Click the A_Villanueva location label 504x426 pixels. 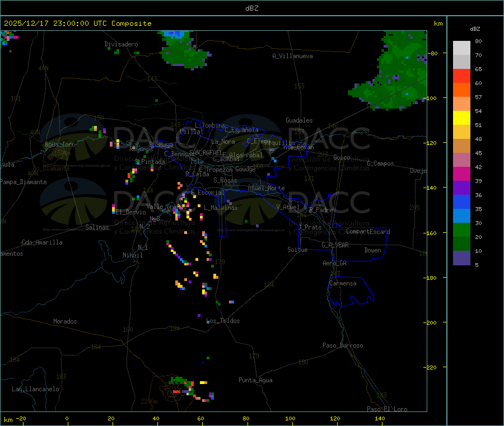(292, 56)
